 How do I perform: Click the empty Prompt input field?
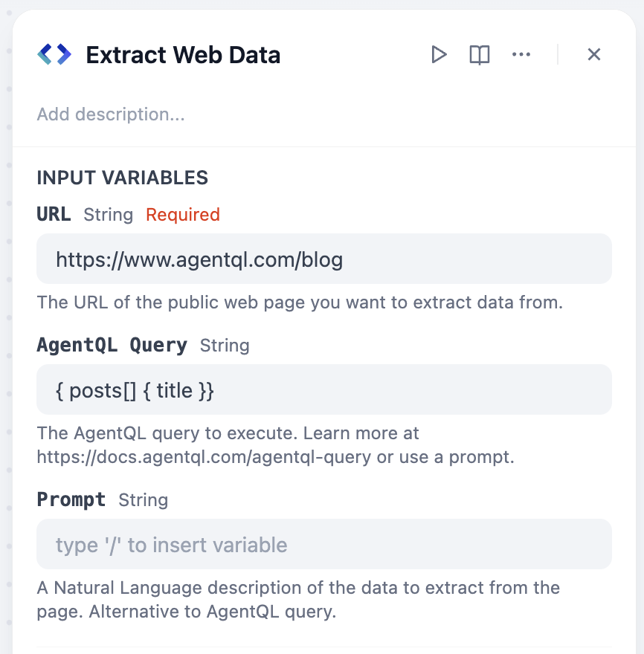323,544
